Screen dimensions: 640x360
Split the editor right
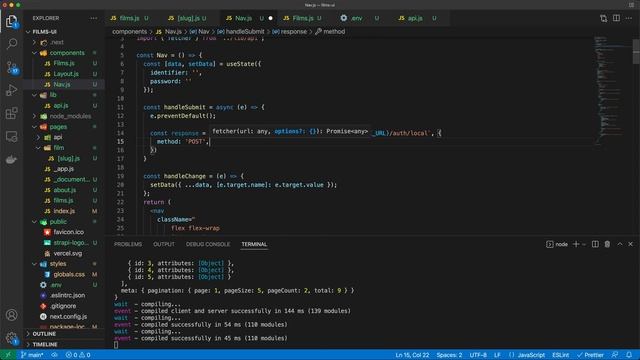[616, 18]
